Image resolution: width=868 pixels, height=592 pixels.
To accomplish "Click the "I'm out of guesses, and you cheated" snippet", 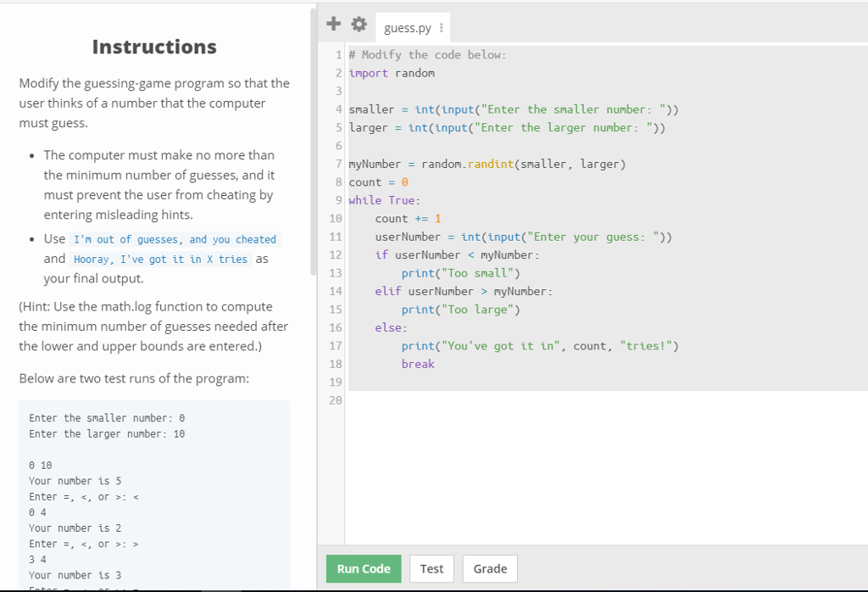I will [x=175, y=239].
